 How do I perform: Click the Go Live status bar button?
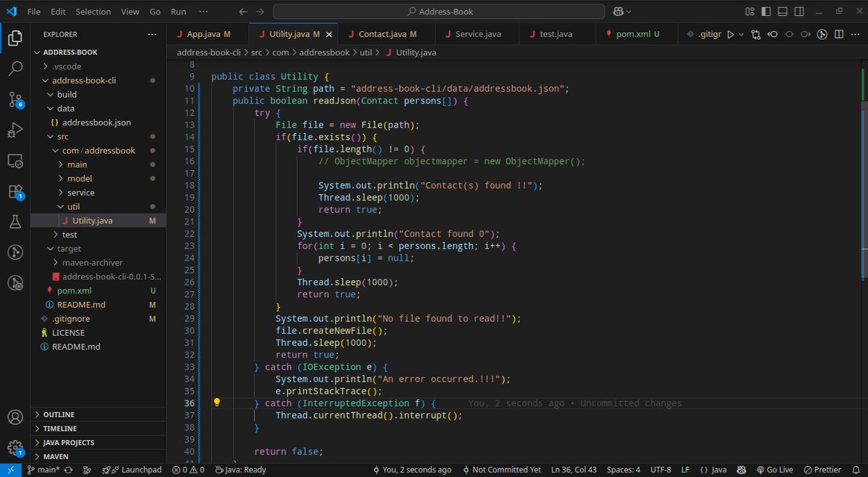click(x=773, y=470)
